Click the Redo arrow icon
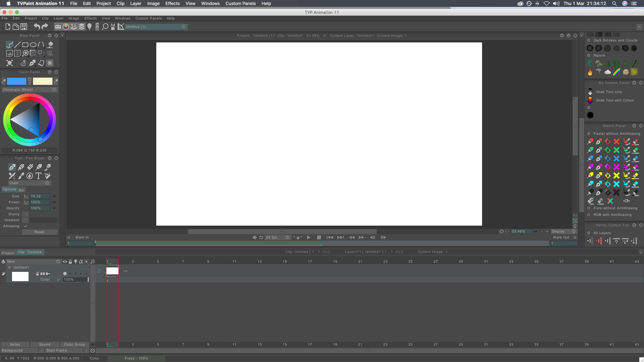644x362 pixels. 45,27
